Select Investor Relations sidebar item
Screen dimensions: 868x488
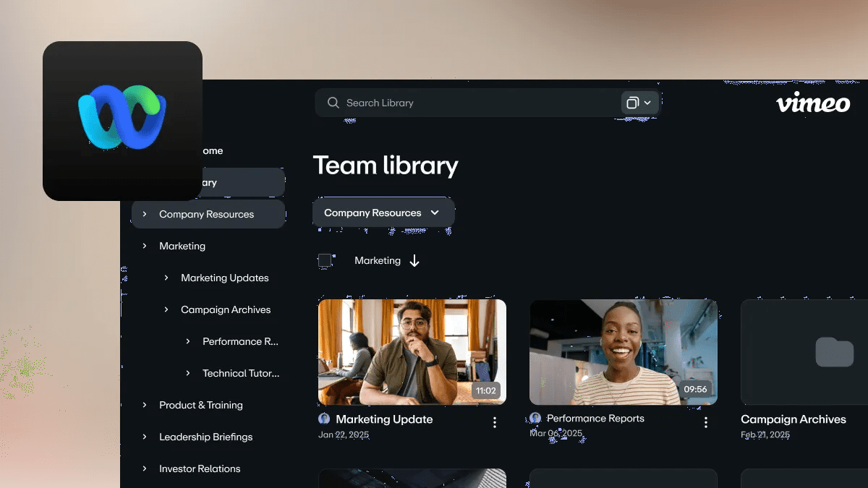click(x=200, y=468)
